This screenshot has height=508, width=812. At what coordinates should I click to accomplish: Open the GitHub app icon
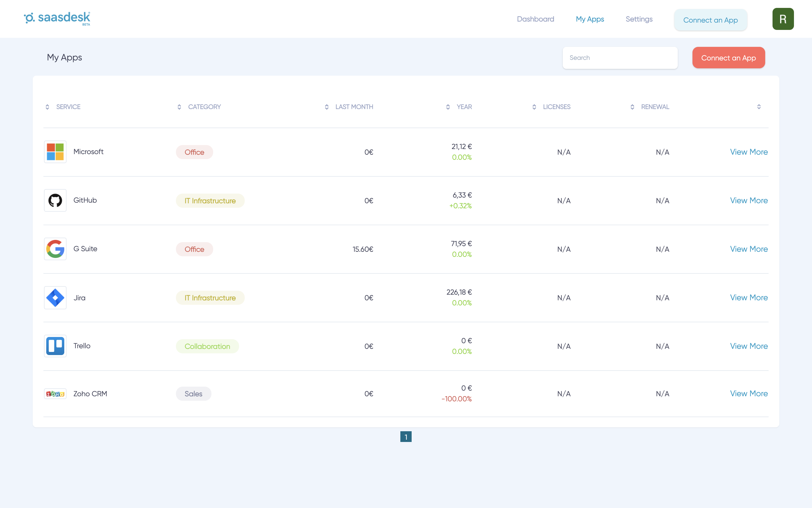pyautogui.click(x=55, y=200)
